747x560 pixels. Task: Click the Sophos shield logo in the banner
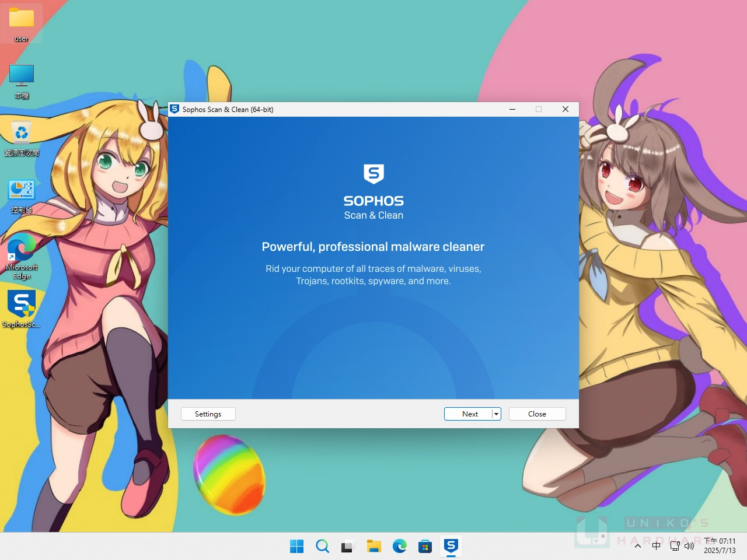pos(373,174)
